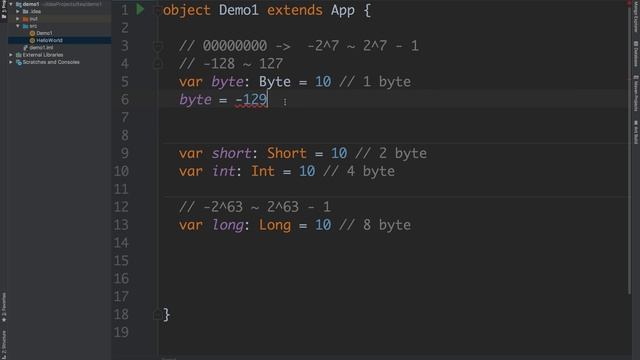640x360 pixels.
Task: Click 'Demo1' in the object declaration
Action: (239, 10)
